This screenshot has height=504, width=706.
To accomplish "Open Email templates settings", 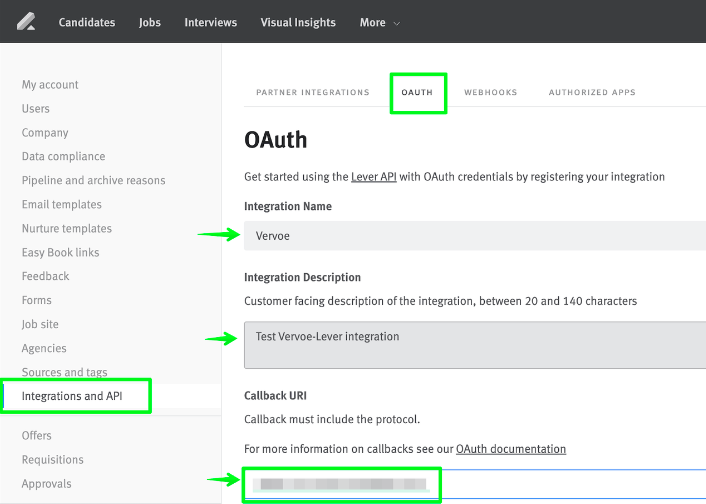I will [x=62, y=204].
